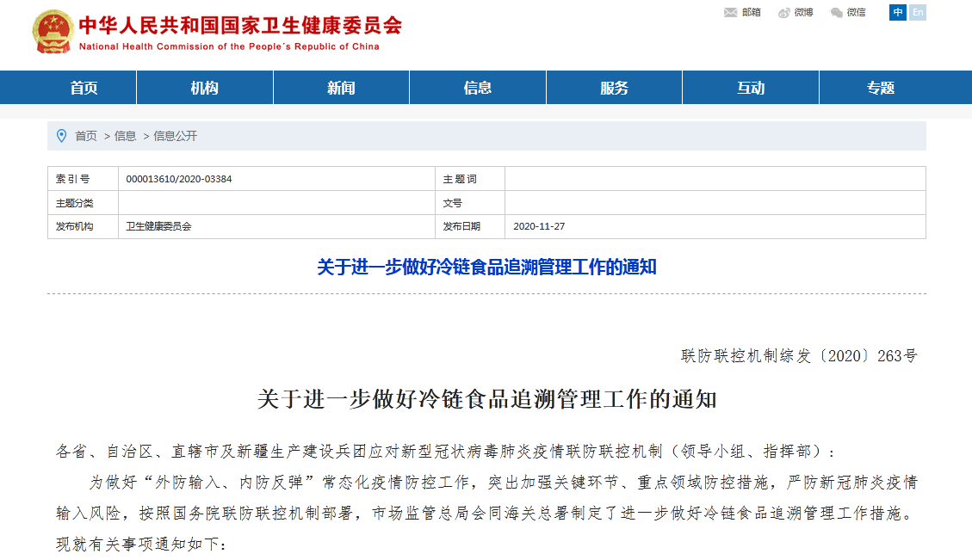Open the 邮箱 mail envelope icon

click(730, 12)
